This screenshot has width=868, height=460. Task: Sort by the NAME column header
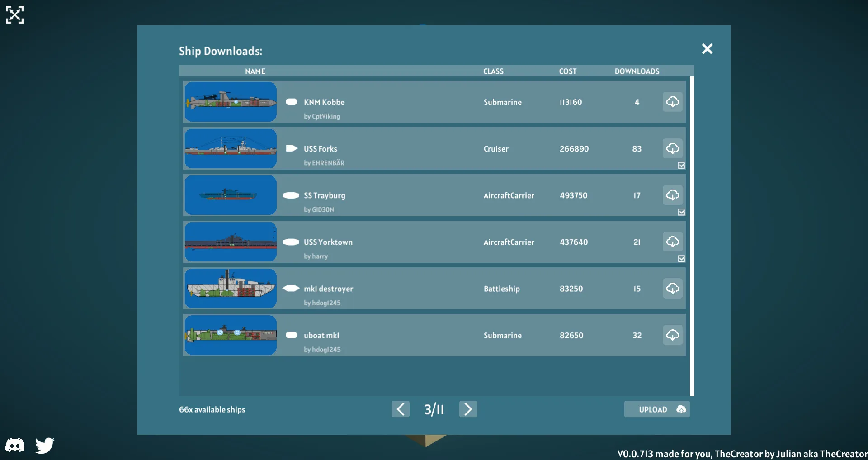point(255,71)
